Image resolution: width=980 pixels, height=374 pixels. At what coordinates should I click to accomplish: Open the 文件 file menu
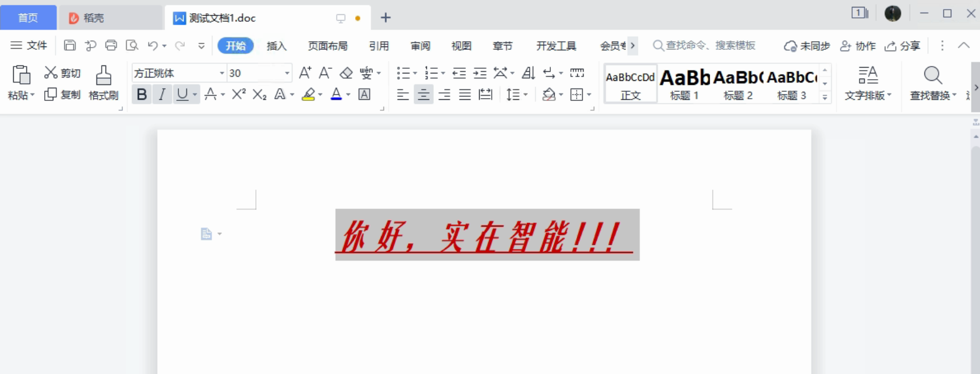coord(29,46)
